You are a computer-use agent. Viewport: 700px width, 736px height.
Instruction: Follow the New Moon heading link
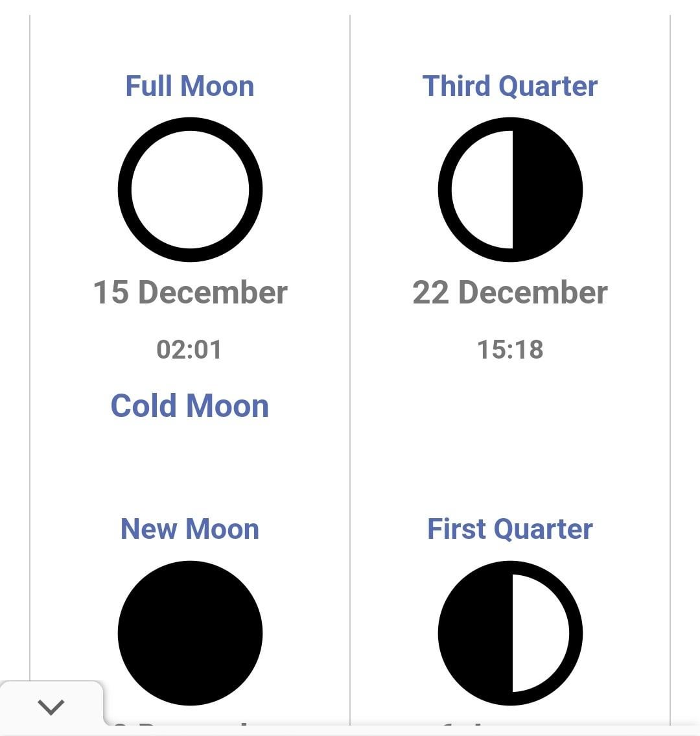coord(190,529)
